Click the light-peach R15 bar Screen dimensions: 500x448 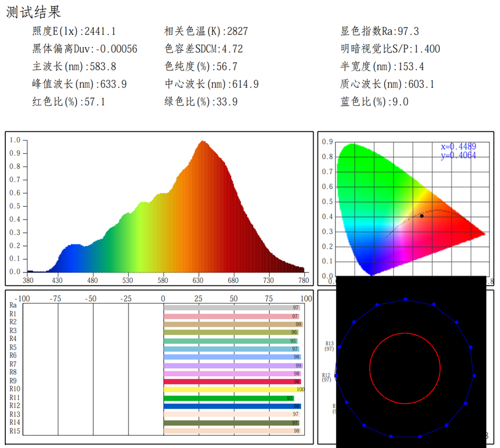[x=232, y=431]
